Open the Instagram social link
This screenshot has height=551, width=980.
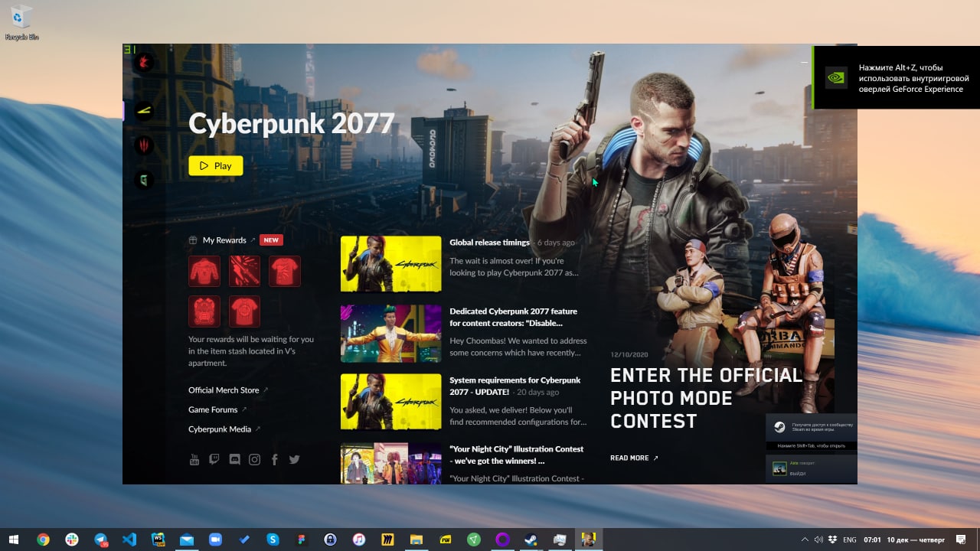(254, 460)
